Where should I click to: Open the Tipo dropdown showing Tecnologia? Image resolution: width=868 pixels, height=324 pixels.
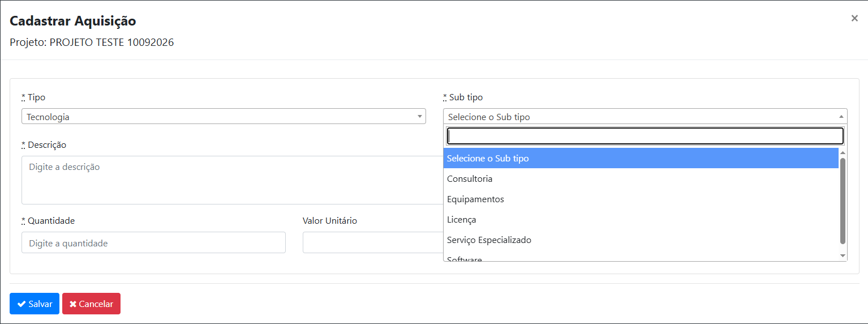pyautogui.click(x=224, y=117)
